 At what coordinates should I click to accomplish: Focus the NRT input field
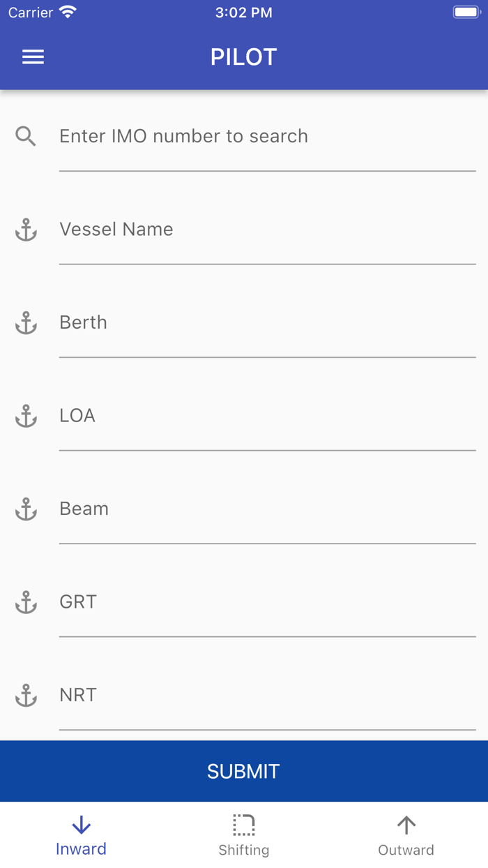pos(267,696)
